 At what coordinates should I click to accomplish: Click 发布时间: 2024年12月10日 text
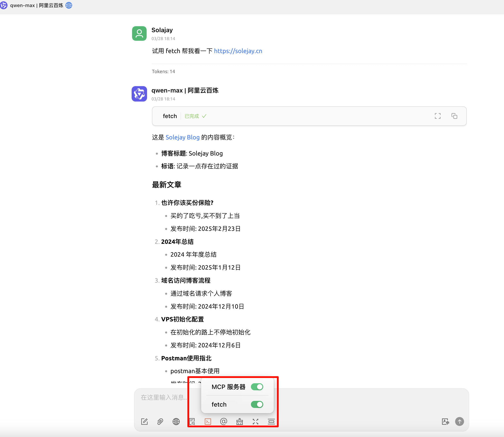point(207,307)
